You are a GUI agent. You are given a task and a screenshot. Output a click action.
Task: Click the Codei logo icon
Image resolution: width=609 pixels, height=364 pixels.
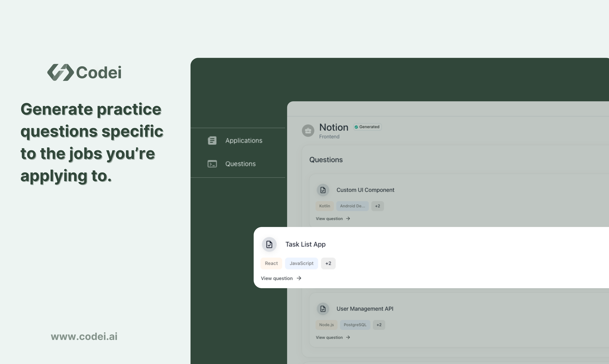point(60,72)
